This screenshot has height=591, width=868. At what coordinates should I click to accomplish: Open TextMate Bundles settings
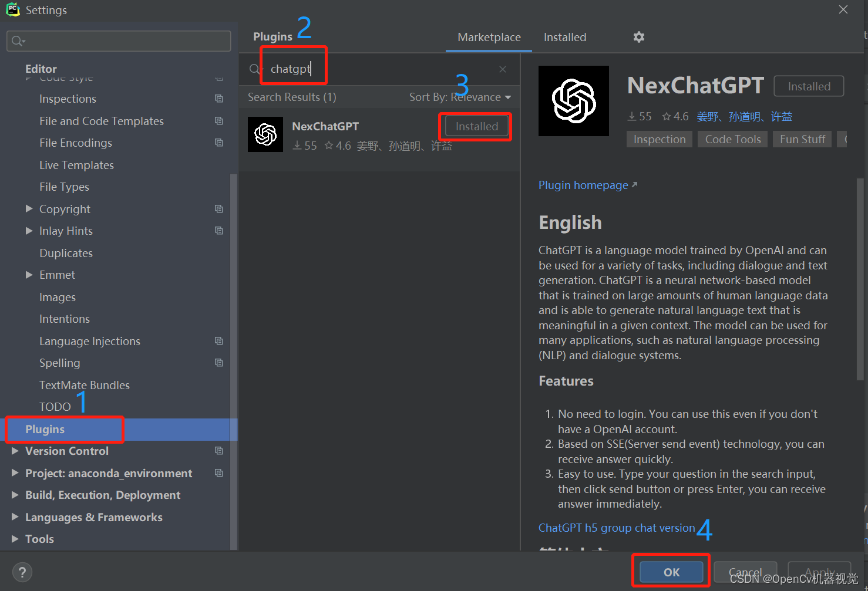tap(85, 385)
